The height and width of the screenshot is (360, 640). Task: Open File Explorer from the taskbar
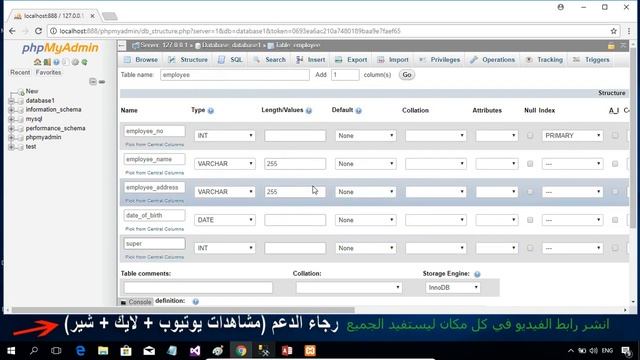point(103,351)
